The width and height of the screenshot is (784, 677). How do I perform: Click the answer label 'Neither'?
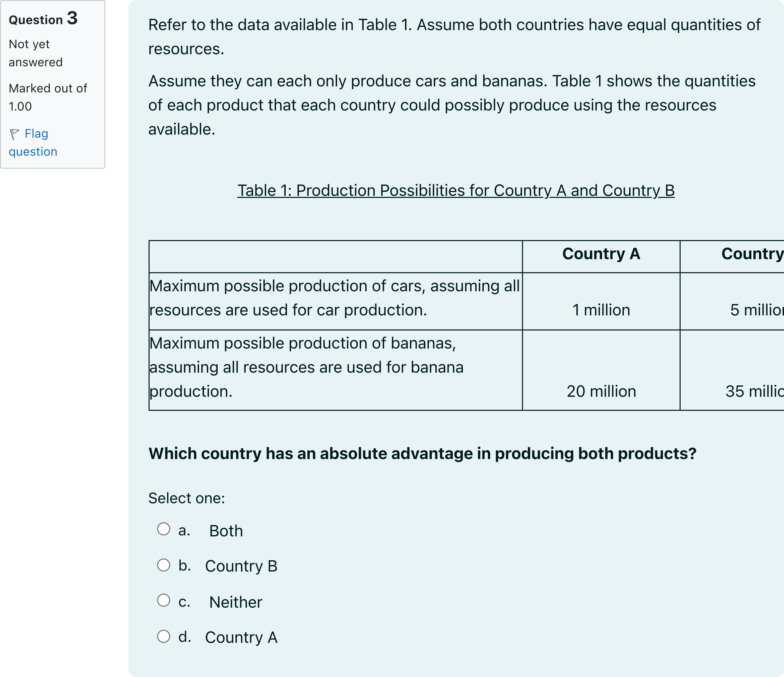coord(235,602)
